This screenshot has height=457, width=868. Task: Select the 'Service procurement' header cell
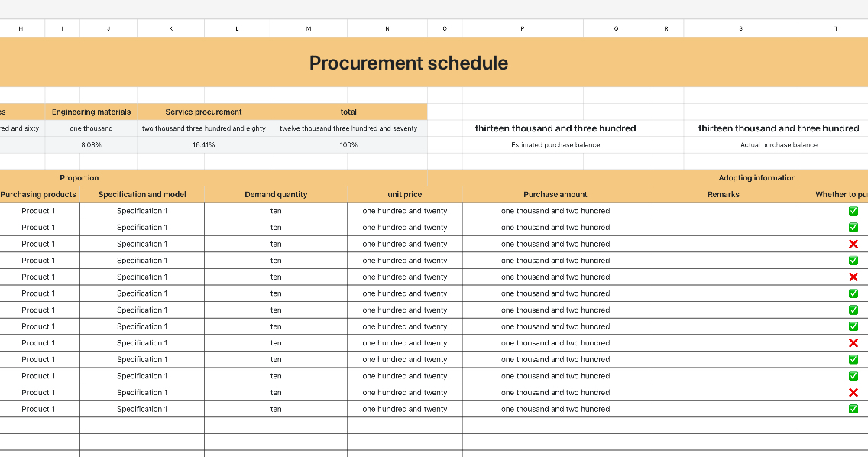point(204,112)
